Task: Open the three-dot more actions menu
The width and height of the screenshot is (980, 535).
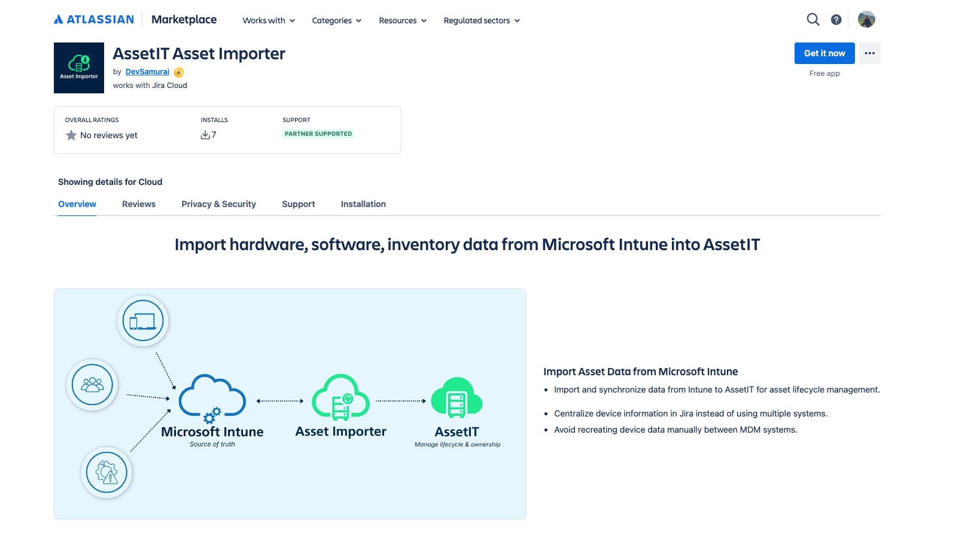Action: point(869,53)
